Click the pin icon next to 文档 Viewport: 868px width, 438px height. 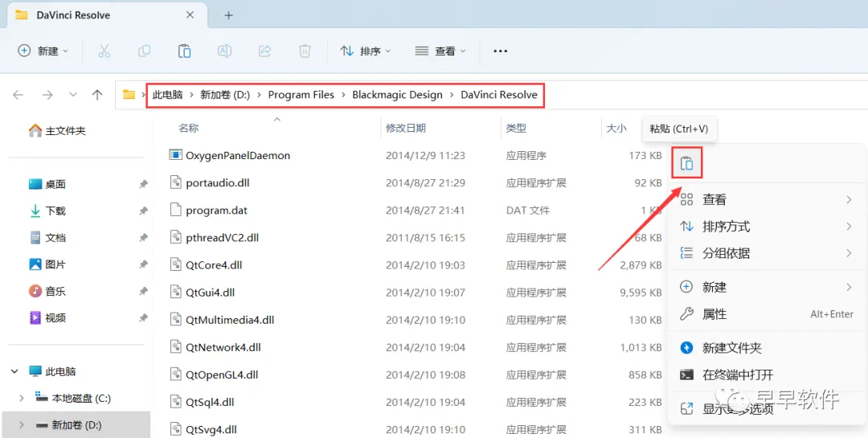(143, 238)
